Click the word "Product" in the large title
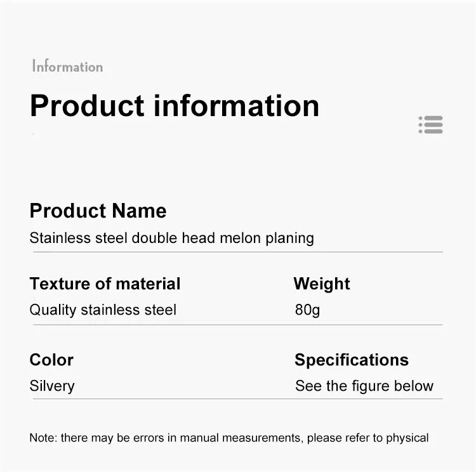 tap(87, 105)
